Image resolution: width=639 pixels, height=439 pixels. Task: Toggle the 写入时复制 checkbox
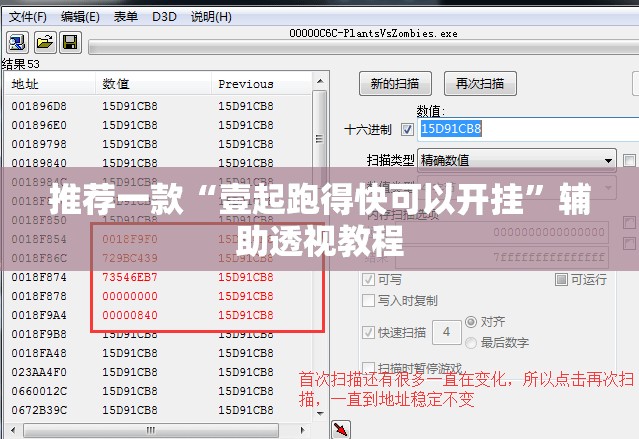[x=368, y=300]
